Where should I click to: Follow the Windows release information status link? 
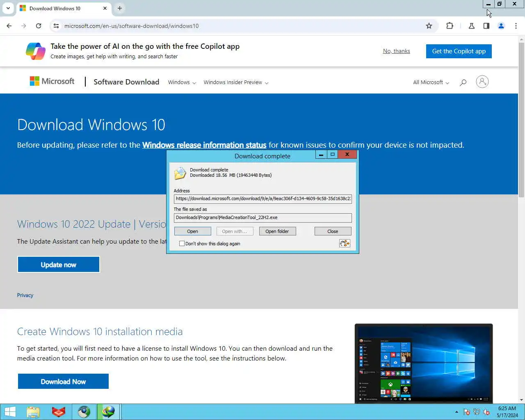204,145
